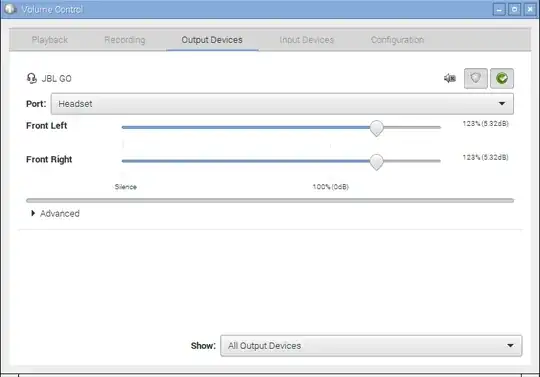Select the Output Devices tab
The height and width of the screenshot is (377, 540).
tap(212, 40)
